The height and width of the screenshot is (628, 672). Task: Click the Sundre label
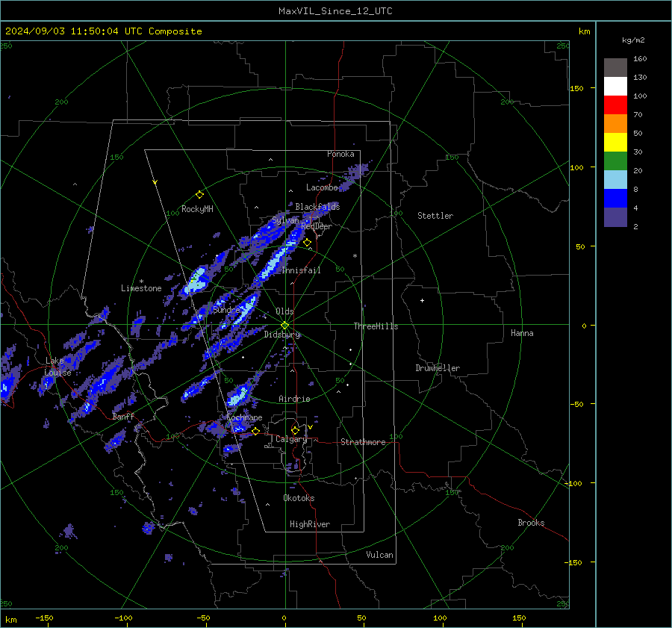[x=226, y=309]
